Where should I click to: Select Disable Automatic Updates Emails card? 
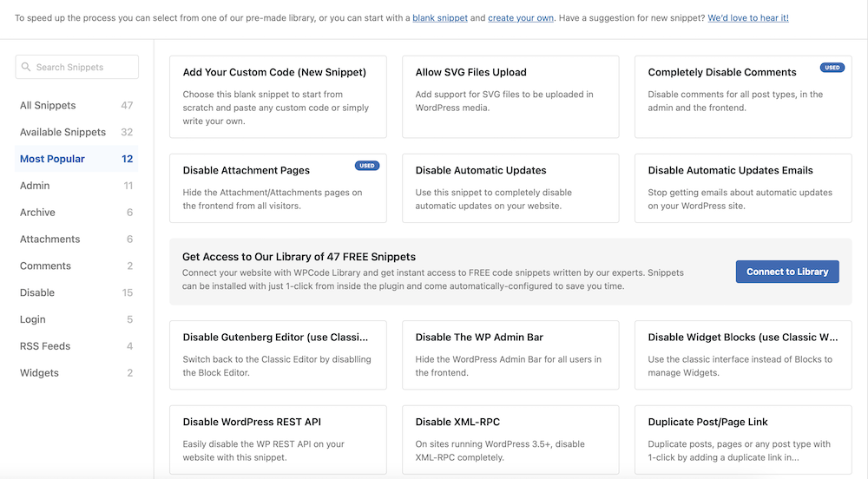point(743,188)
